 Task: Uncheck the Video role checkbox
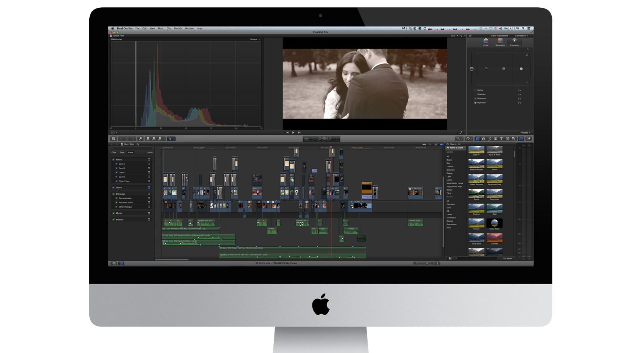pyautogui.click(x=113, y=160)
